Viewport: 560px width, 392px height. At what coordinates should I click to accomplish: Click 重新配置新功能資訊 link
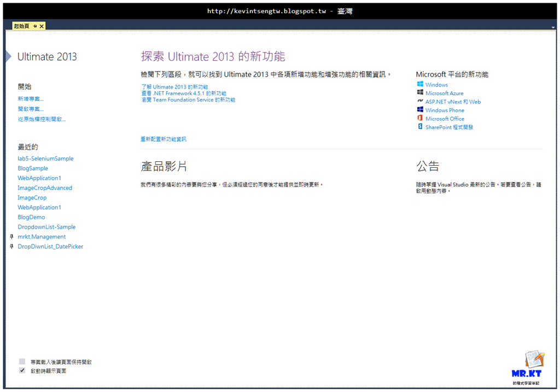(x=163, y=139)
